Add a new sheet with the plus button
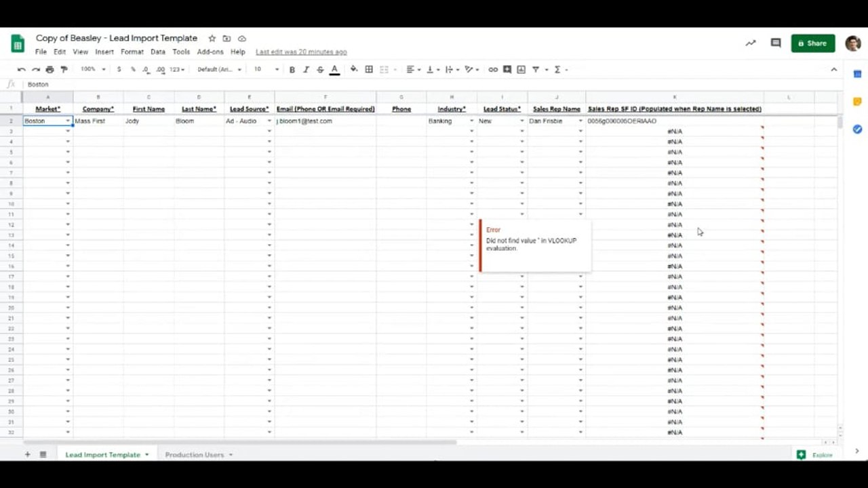868x488 pixels. [x=28, y=454]
